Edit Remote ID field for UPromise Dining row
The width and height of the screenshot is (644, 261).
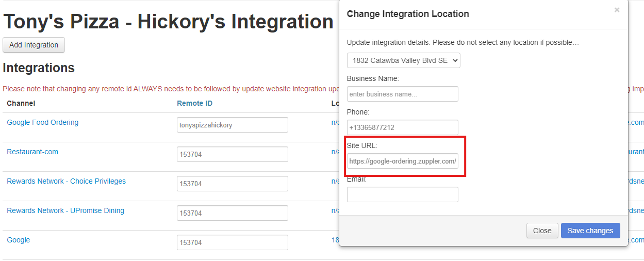coord(232,213)
